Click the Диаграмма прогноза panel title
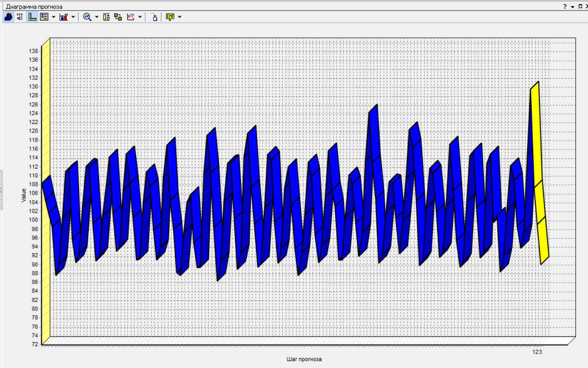The width and height of the screenshot is (588, 368). 34,7
